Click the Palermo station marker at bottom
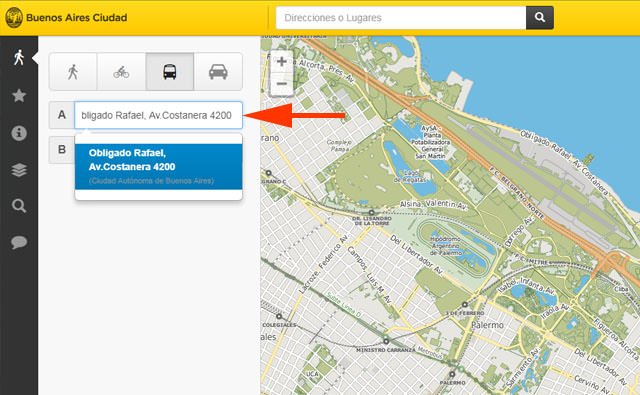The width and height of the screenshot is (640, 395). [x=452, y=374]
